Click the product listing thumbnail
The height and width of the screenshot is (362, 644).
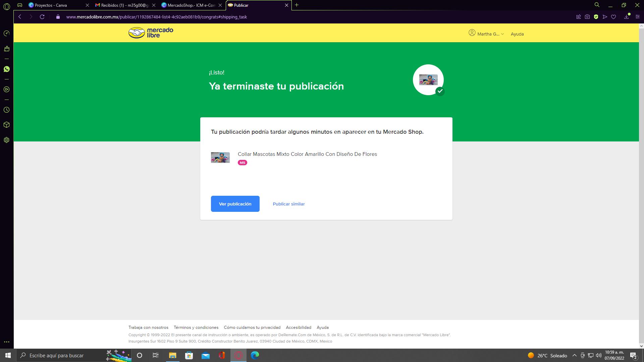[220, 157]
